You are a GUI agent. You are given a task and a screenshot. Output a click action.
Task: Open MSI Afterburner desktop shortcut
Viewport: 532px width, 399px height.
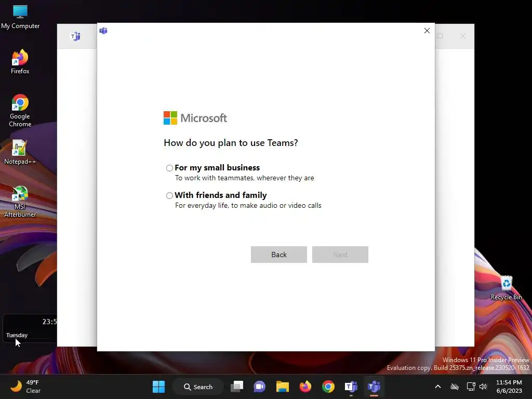[x=20, y=202]
